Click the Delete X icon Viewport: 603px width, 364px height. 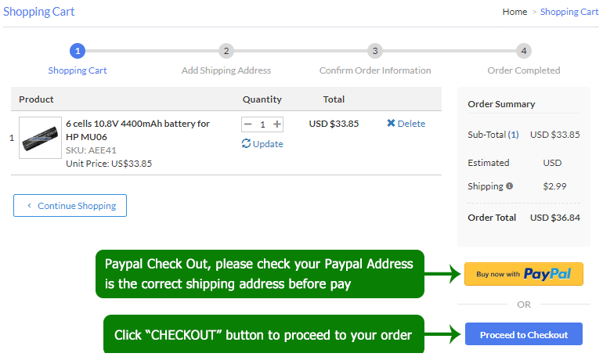[391, 124]
